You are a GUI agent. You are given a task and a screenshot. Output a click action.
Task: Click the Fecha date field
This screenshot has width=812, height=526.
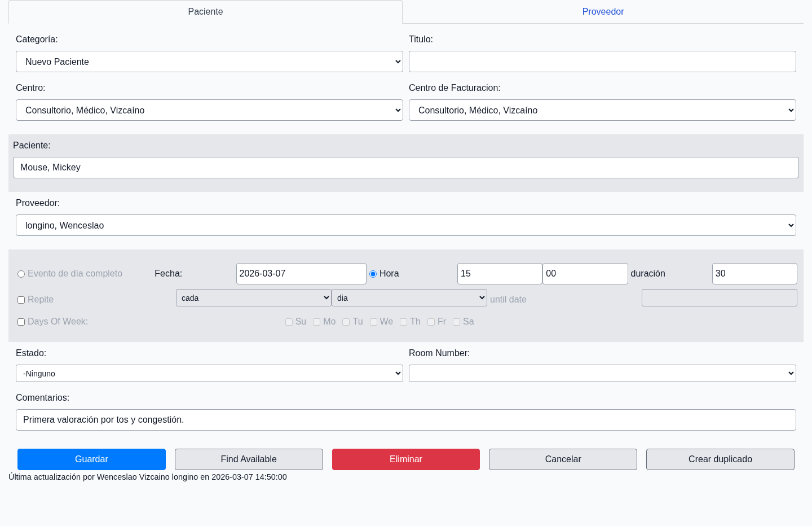pos(301,274)
